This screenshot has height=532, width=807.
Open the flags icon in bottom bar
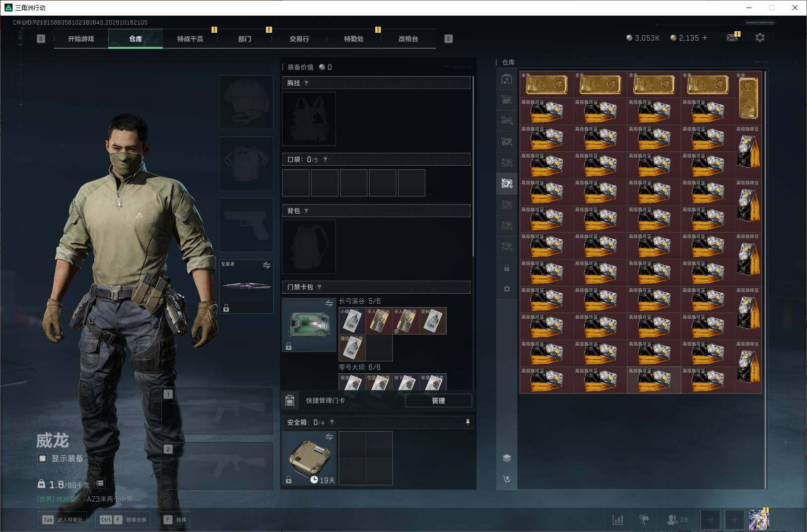pos(644,519)
